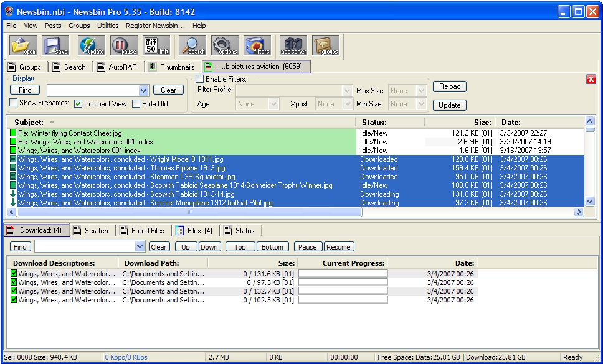Open the Posts menu
Image resolution: width=603 pixels, height=364 pixels.
[x=53, y=26]
